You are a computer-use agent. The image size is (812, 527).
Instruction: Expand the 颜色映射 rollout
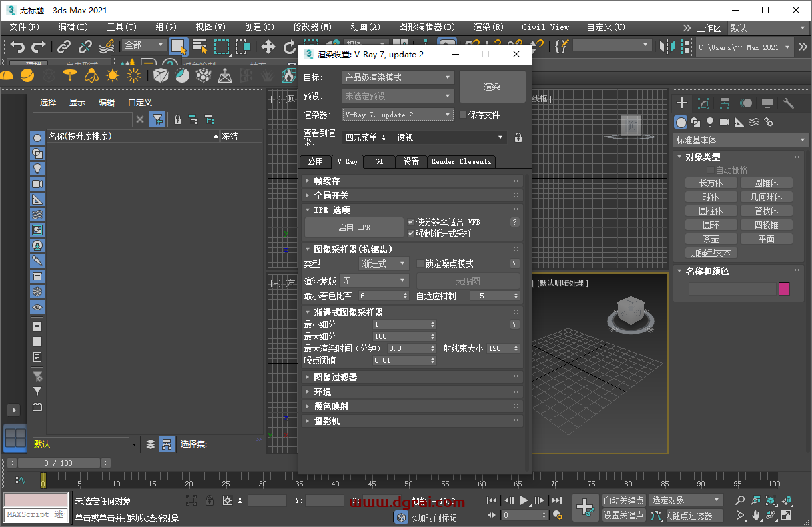pos(411,406)
